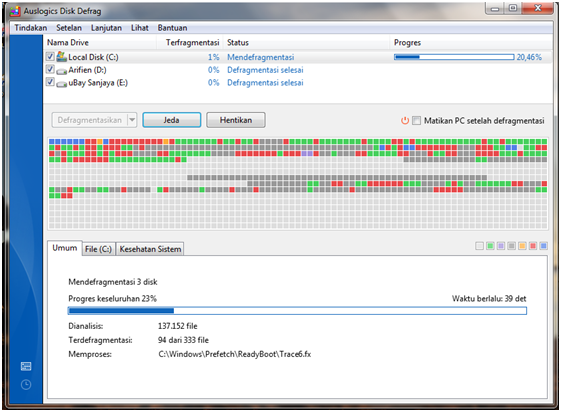Click the purple legend color swatch
The width and height of the screenshot is (561, 412).
coord(501,246)
